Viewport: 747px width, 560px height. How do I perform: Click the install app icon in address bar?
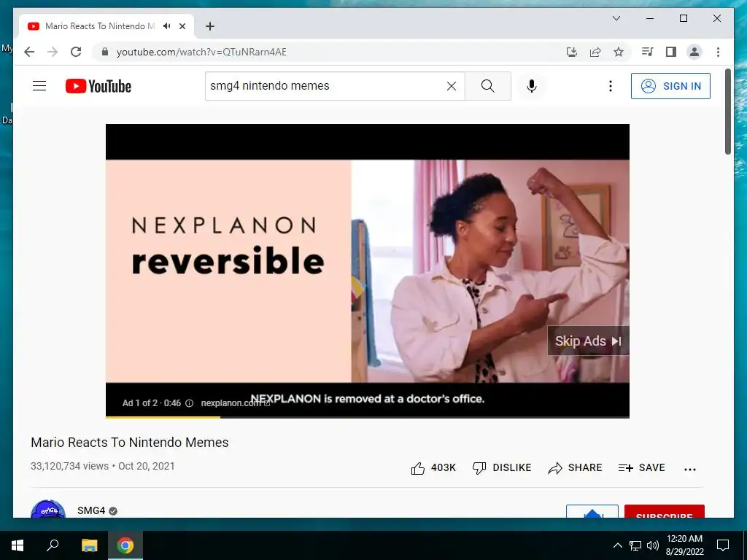pyautogui.click(x=572, y=52)
